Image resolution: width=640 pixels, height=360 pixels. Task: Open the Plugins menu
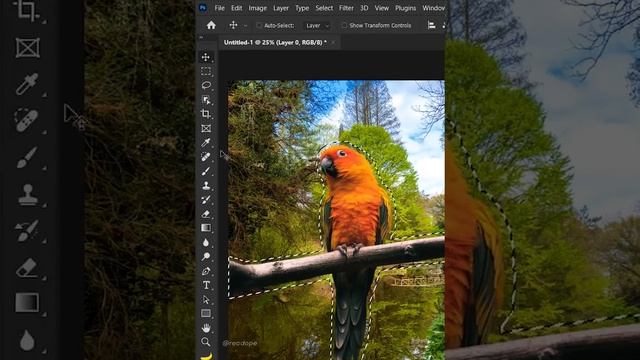pos(405,8)
